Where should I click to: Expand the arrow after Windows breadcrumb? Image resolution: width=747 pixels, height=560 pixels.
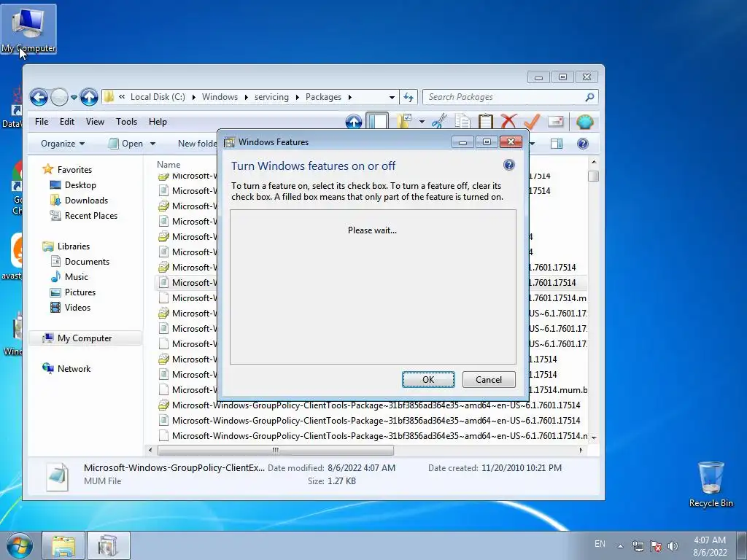coord(247,97)
